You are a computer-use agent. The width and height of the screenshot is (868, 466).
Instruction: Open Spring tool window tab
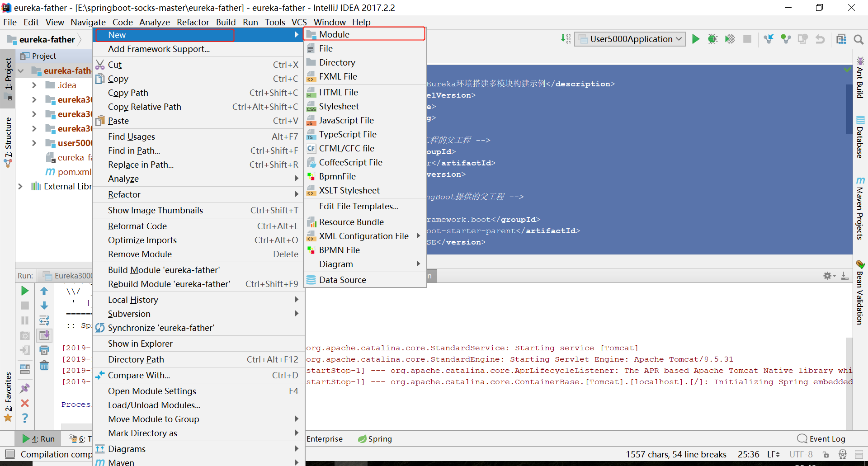pyautogui.click(x=375, y=439)
